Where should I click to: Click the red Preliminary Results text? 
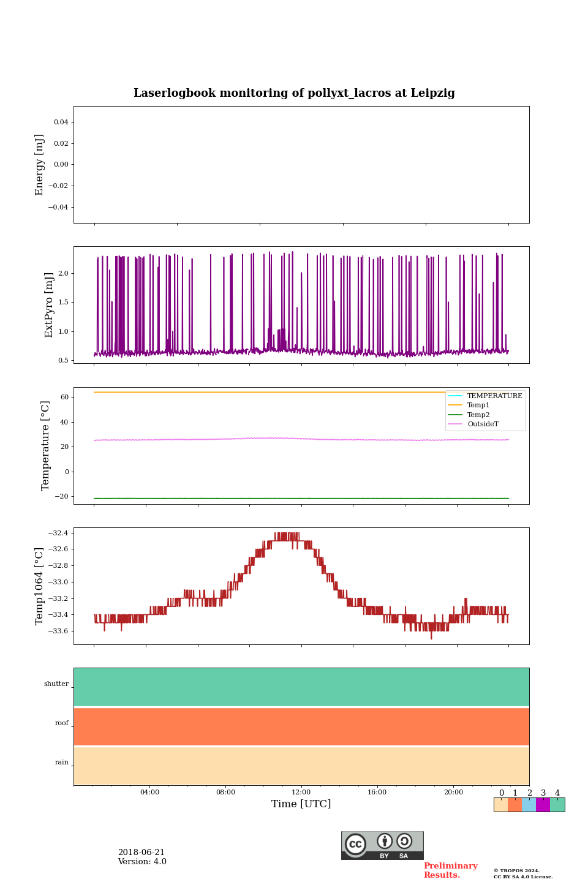[x=450, y=870]
